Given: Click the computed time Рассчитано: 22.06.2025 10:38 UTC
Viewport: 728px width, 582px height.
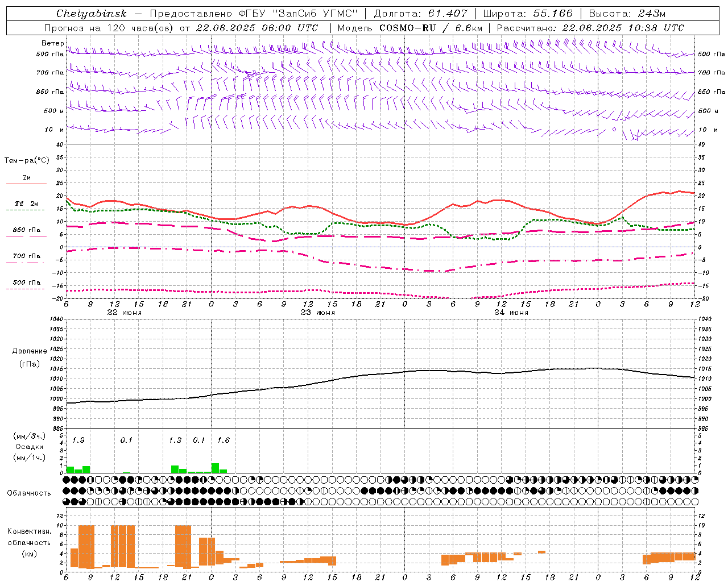Looking at the screenshot, I should coord(590,28).
